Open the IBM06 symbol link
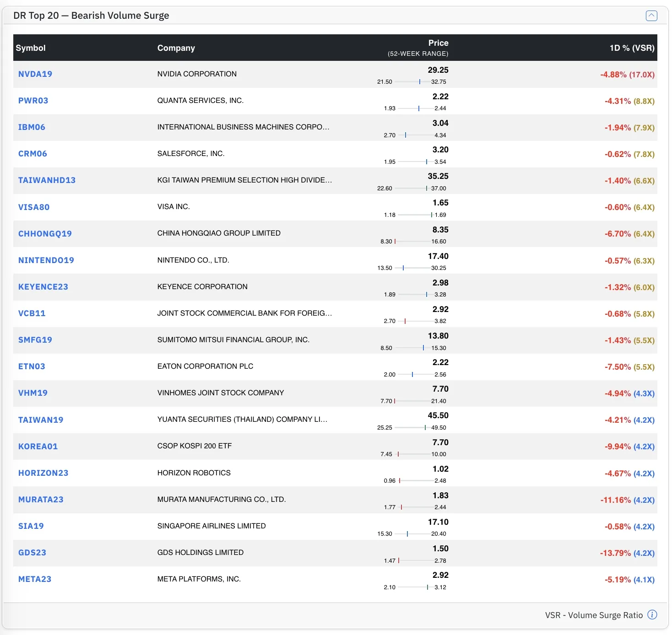The height and width of the screenshot is (635, 672). tap(32, 127)
